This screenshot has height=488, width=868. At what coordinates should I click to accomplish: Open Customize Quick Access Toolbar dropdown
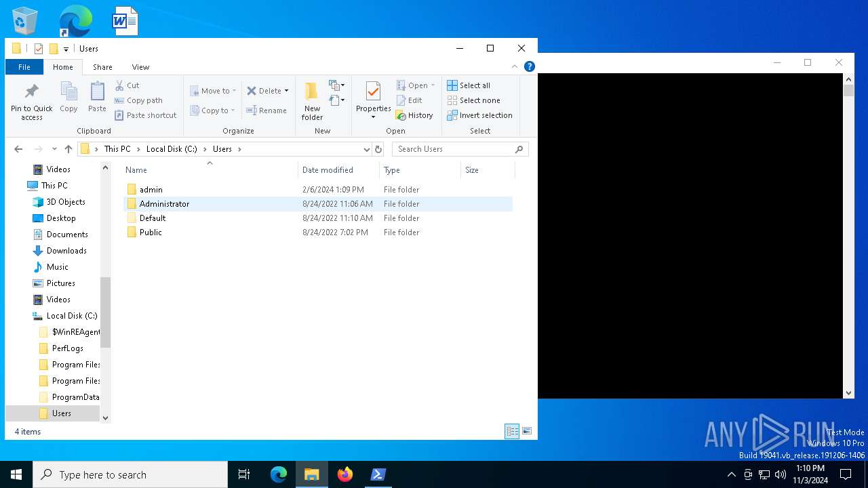coord(66,49)
